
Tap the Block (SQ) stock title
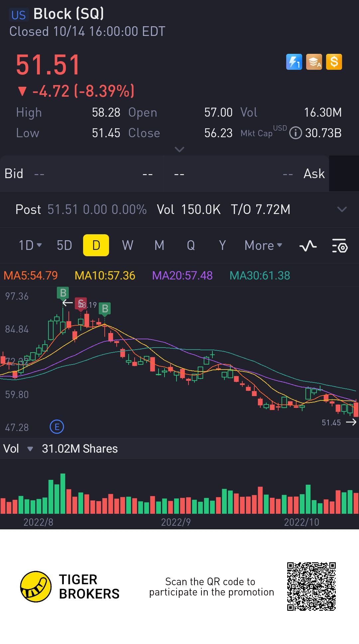point(69,14)
